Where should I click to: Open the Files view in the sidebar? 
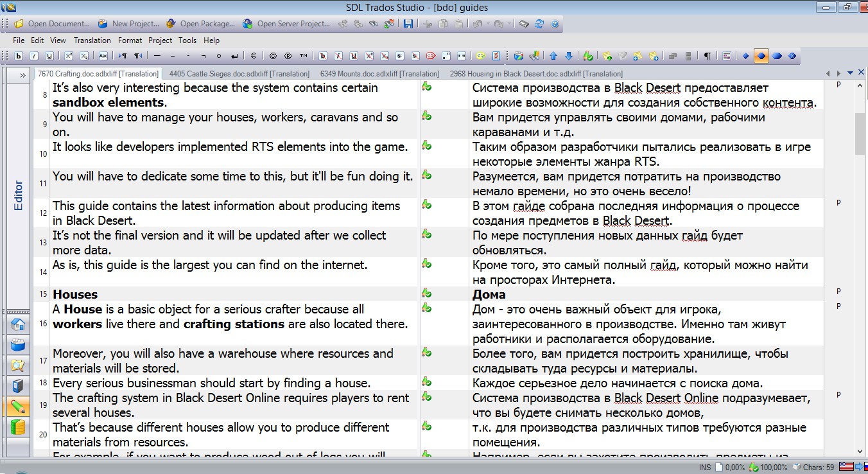tap(18, 365)
